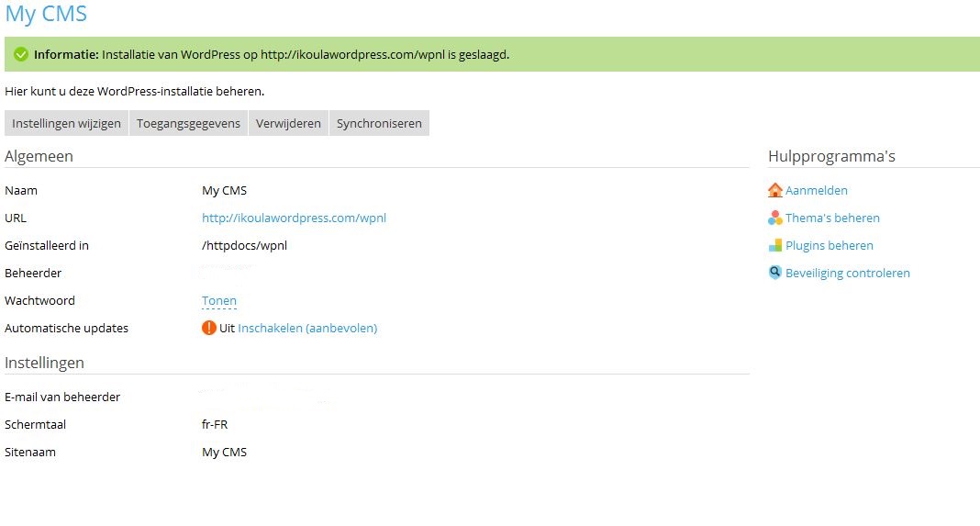Open the ikoulawordpress.com/wpnl URL link
This screenshot has height=526, width=980.
tap(294, 218)
